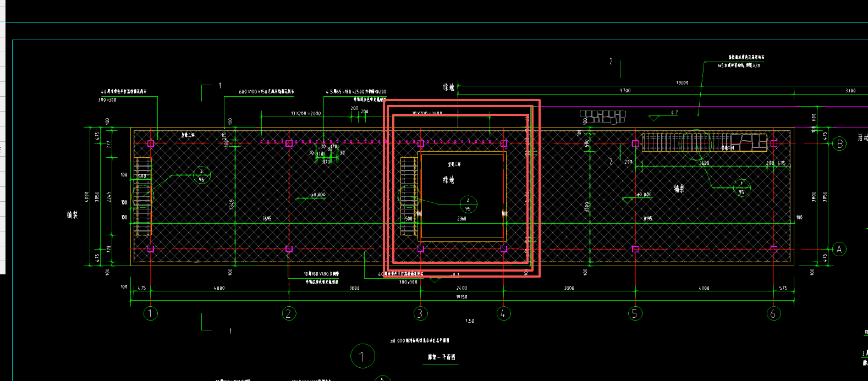Image resolution: width=868 pixels, height=381 pixels.
Task: Select the column marker at axis 2 and A
Action: coord(289,249)
